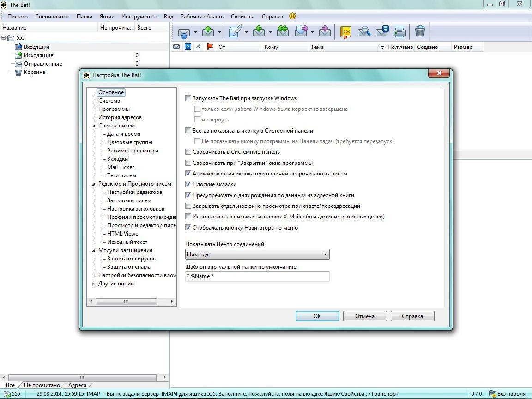Open the Ящик menu
This screenshot has height=399, width=532.
coord(107,16)
